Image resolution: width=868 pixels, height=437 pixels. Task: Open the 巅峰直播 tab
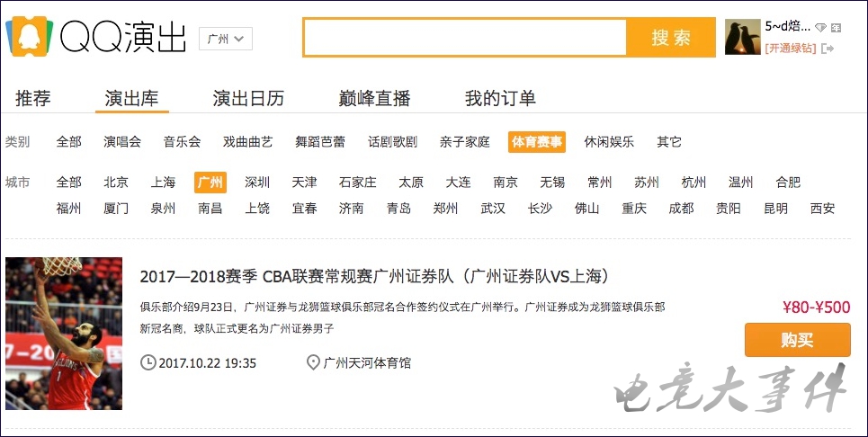coord(374,99)
